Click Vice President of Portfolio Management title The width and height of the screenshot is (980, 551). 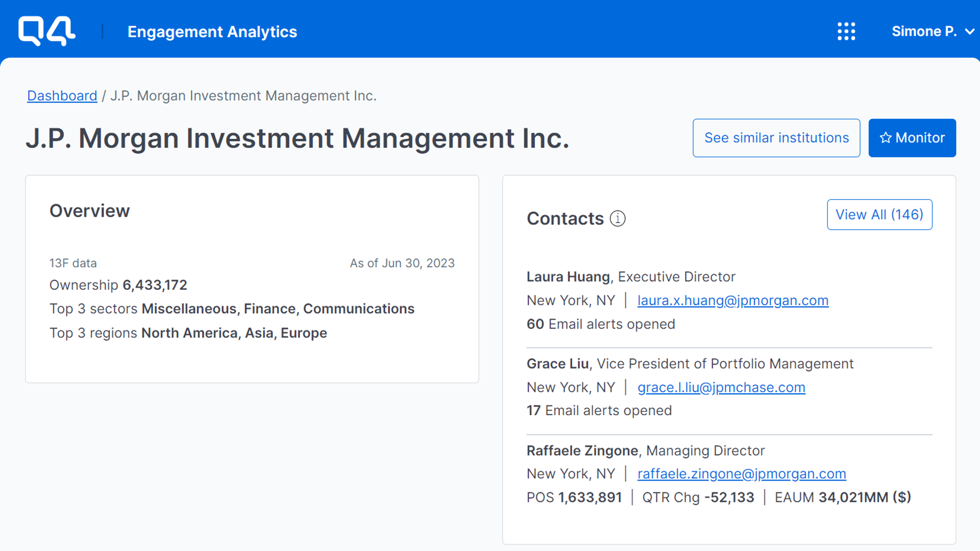point(725,364)
